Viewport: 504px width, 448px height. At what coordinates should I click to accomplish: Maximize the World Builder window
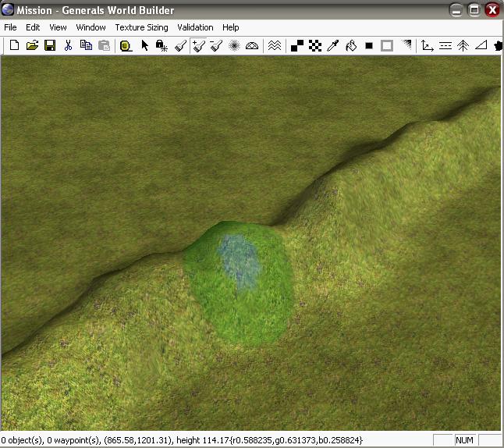[x=474, y=10]
